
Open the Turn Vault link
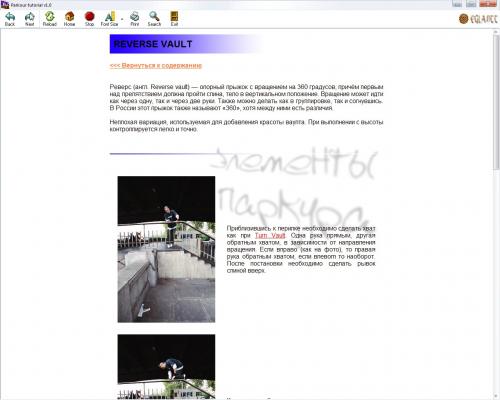pyautogui.click(x=270, y=235)
